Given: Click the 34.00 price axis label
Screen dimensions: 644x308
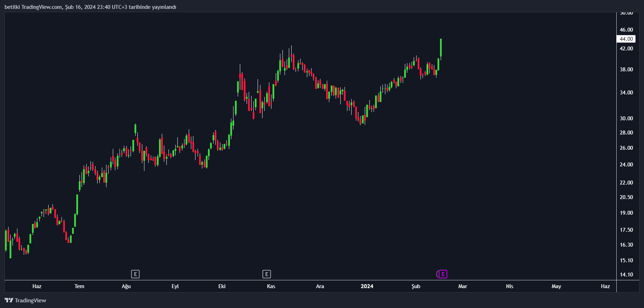Looking at the screenshot, I should (626, 93).
